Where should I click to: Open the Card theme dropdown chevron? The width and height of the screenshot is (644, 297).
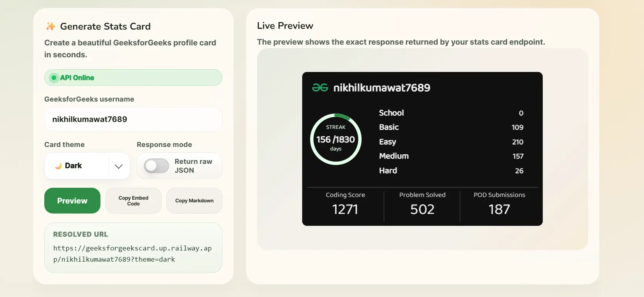(119, 166)
